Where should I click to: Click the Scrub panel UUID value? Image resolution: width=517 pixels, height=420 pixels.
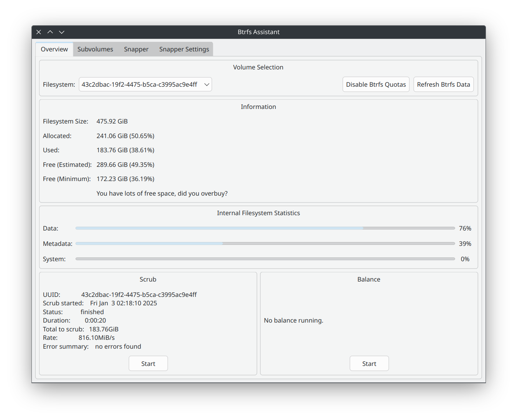pyautogui.click(x=139, y=295)
